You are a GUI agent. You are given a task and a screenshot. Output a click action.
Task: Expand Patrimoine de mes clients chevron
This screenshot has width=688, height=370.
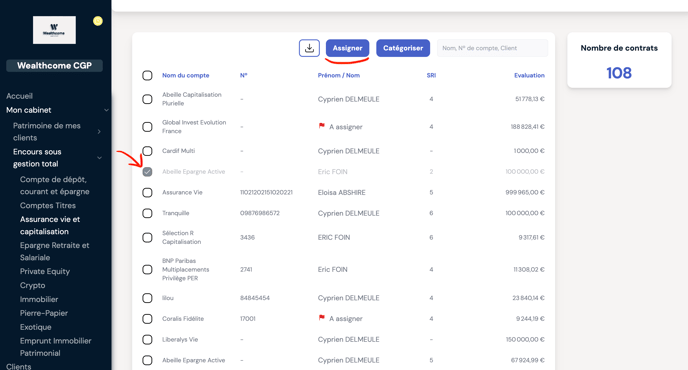click(x=99, y=132)
